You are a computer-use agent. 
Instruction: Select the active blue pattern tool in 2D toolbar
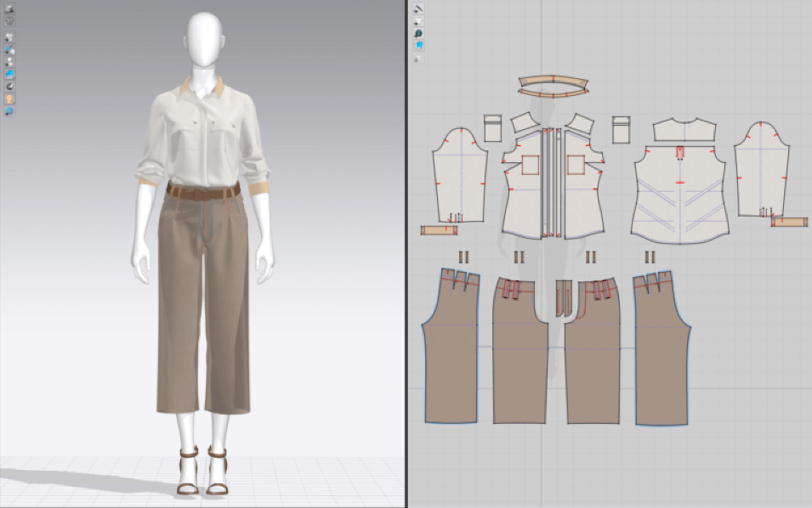[420, 42]
